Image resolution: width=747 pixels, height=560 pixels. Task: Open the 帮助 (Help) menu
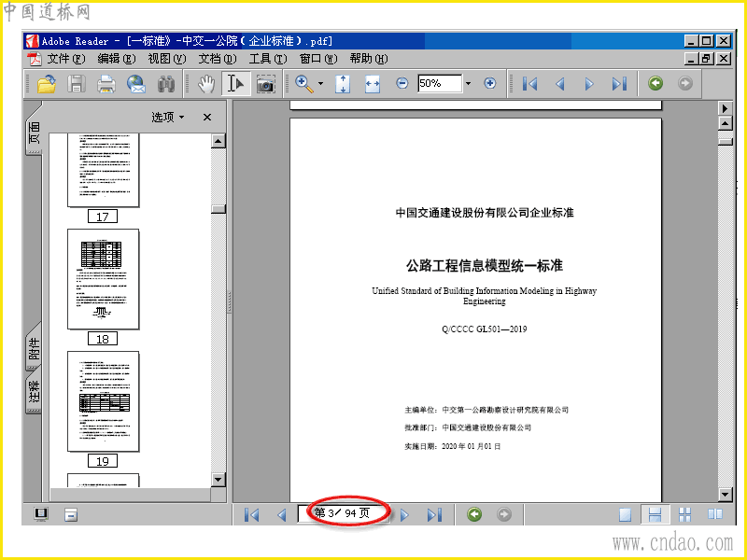369,59
